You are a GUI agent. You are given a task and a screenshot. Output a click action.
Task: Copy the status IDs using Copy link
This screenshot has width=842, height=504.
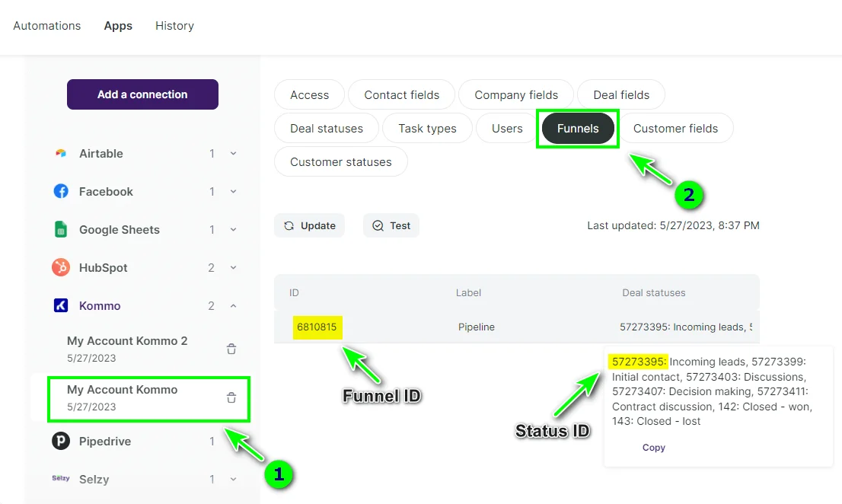click(x=653, y=447)
